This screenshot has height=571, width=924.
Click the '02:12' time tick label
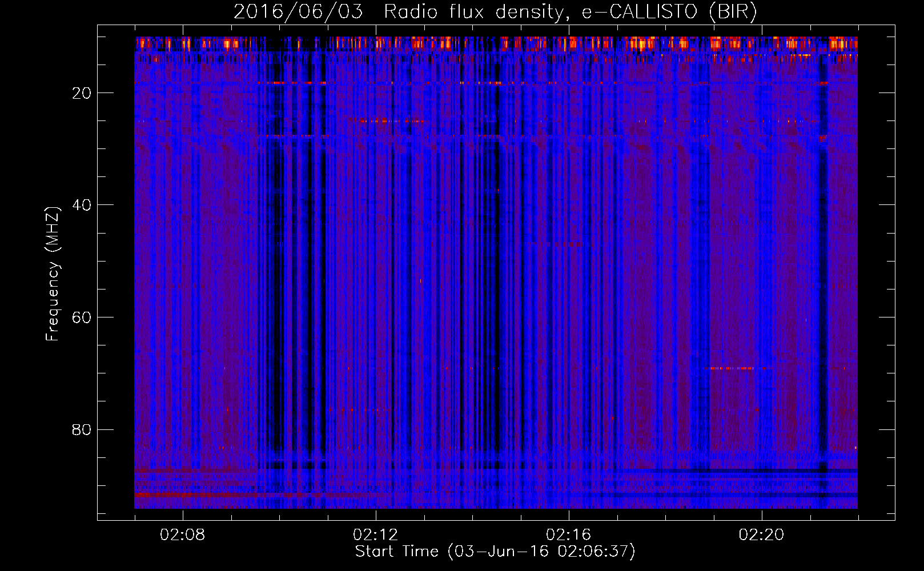376,535
